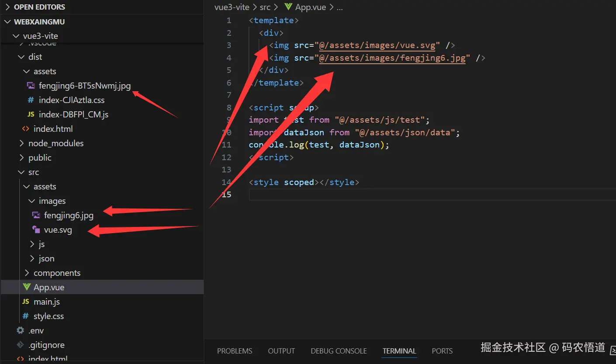This screenshot has height=364, width=616.
Task: Click the image icon of src fengjing6.jpg
Action: [x=36, y=216]
